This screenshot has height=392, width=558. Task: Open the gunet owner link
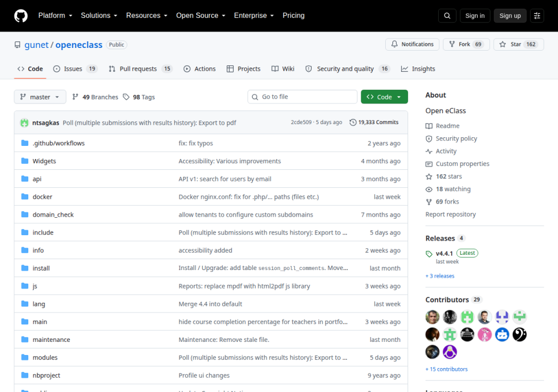pyautogui.click(x=37, y=45)
